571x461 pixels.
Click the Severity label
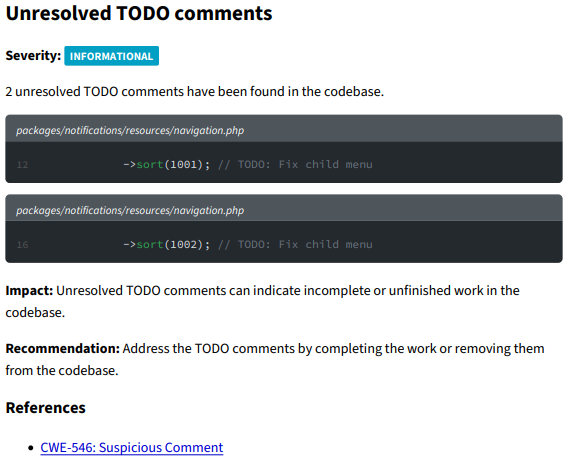point(33,56)
